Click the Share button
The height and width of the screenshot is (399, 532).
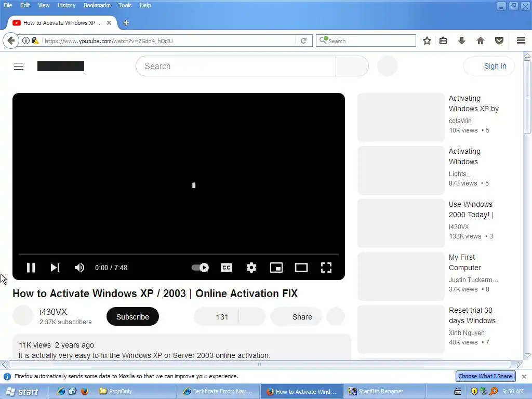click(296, 316)
